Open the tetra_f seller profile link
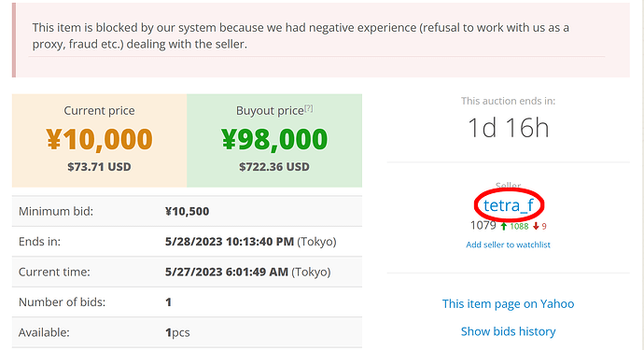 [x=509, y=205]
